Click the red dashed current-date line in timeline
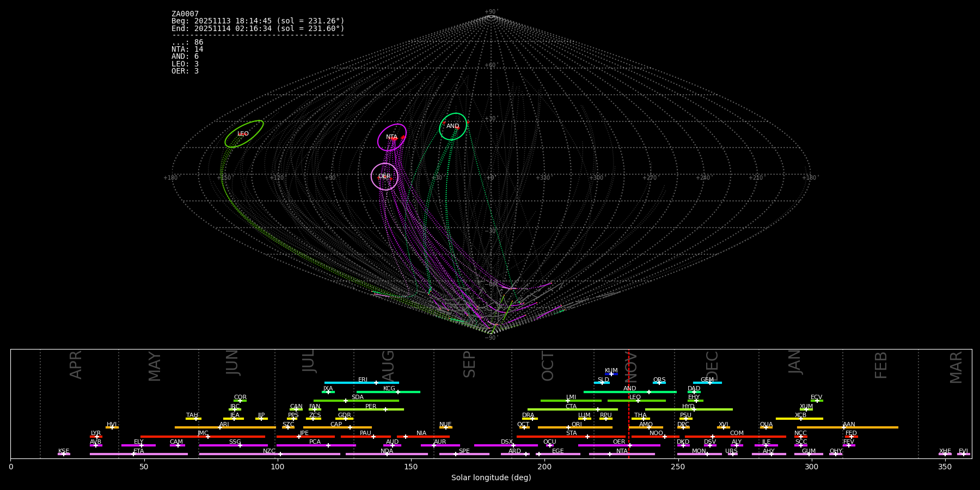 tap(629, 403)
